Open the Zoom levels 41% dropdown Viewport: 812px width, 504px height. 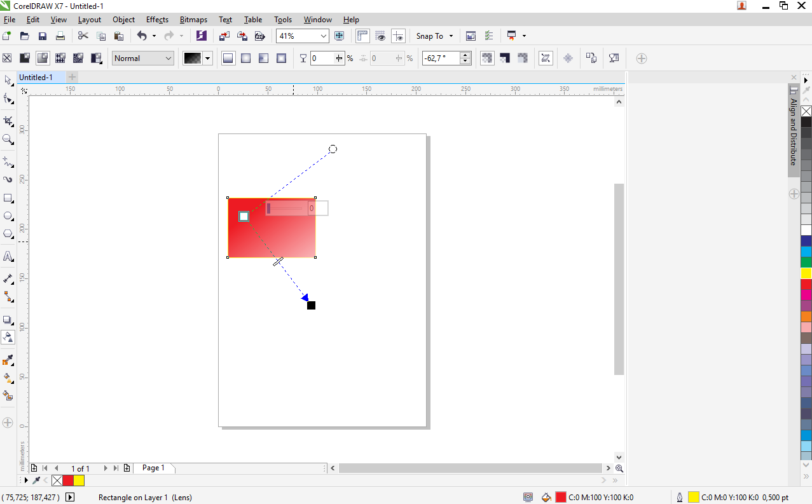303,36
